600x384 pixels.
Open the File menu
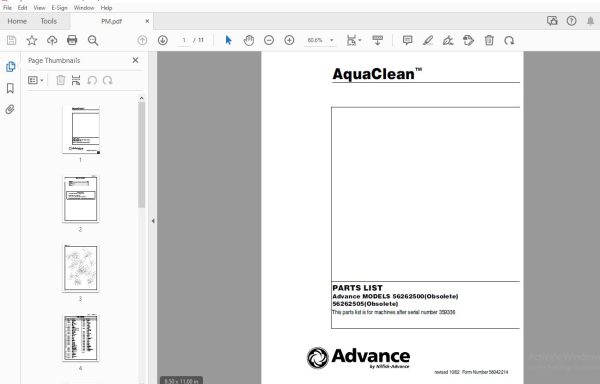7,8
